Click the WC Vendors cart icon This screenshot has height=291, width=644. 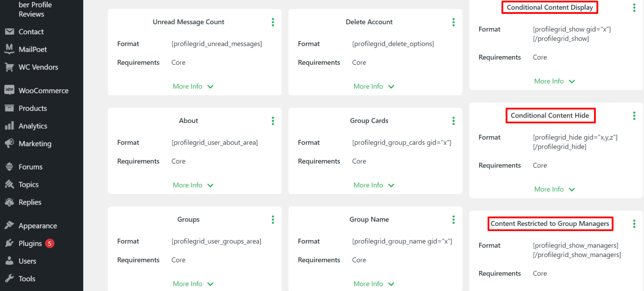pyautogui.click(x=9, y=67)
